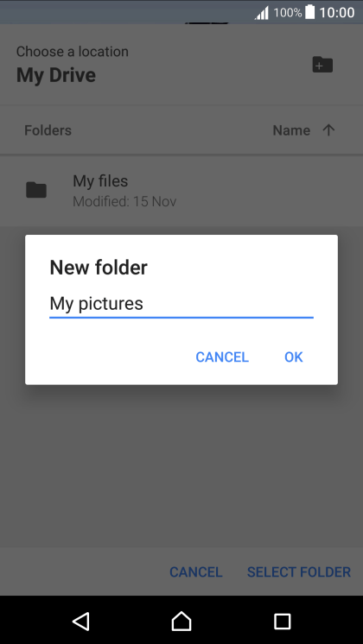Tap the battery icon in status bar
The width and height of the screenshot is (363, 644).
click(310, 12)
